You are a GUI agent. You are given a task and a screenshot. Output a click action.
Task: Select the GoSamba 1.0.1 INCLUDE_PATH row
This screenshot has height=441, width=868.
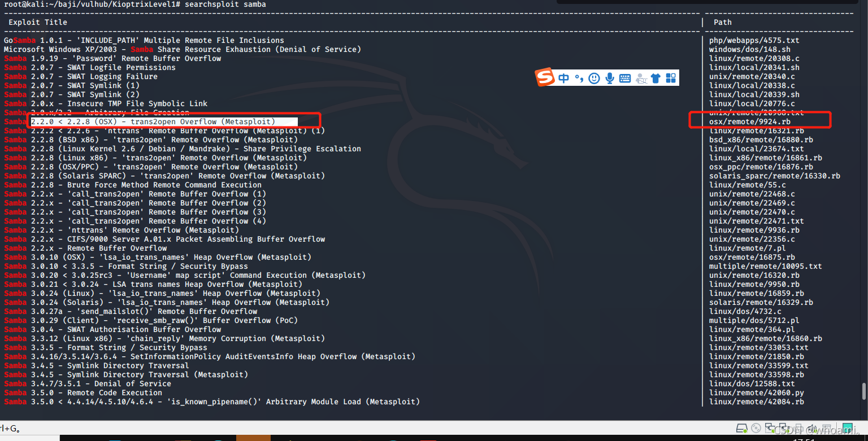tap(144, 40)
